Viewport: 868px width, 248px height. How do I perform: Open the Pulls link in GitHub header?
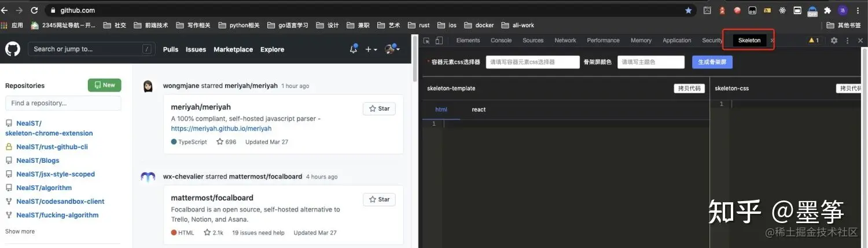point(171,50)
